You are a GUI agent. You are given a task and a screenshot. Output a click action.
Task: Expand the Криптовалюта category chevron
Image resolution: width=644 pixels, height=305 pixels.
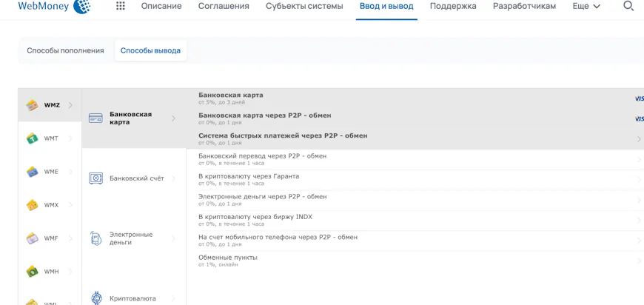[x=173, y=298]
